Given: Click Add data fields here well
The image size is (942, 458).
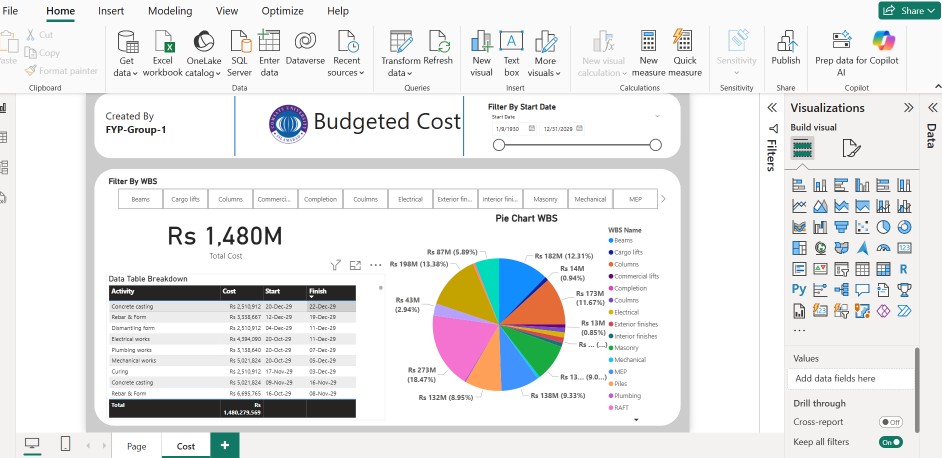Looking at the screenshot, I should click(x=850, y=379).
